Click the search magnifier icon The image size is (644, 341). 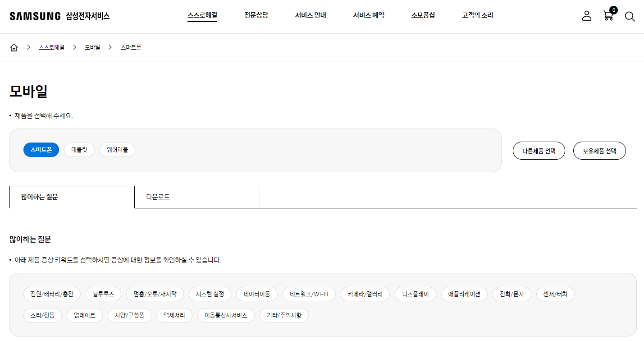coord(630,17)
